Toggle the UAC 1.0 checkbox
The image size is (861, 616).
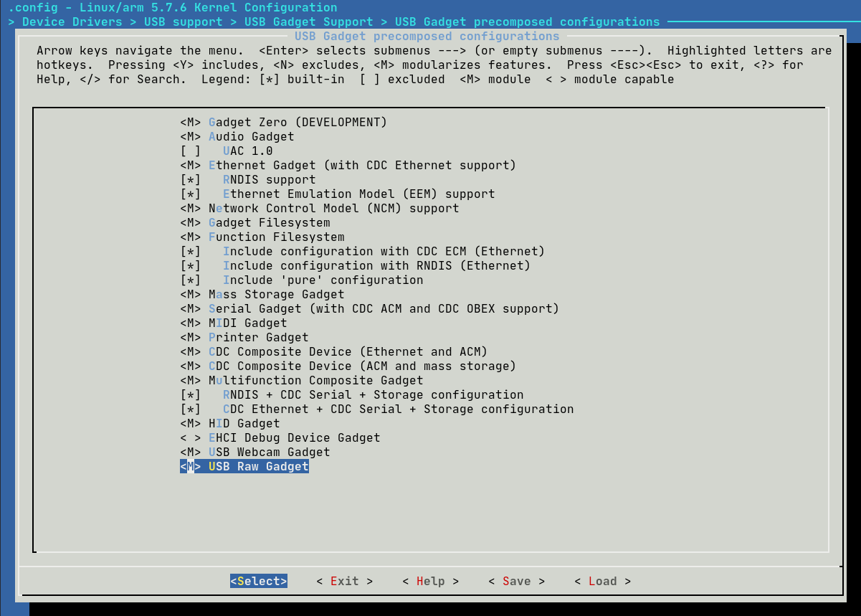click(191, 151)
